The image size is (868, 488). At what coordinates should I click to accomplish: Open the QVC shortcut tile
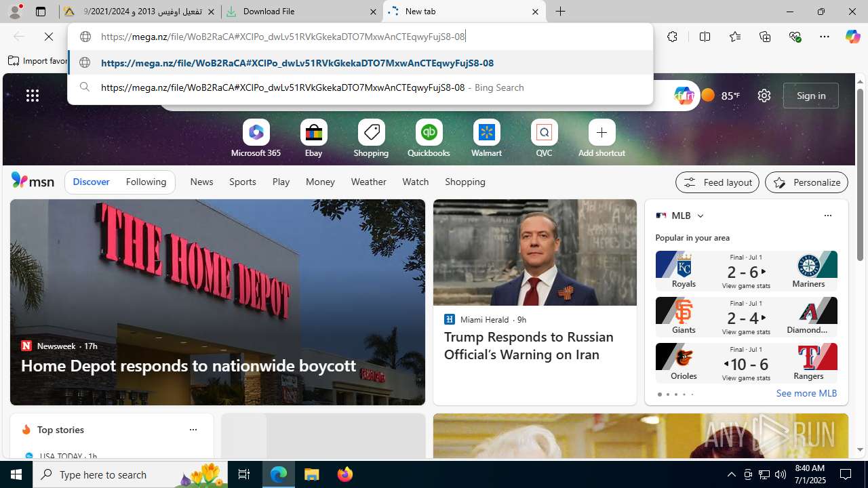544,140
